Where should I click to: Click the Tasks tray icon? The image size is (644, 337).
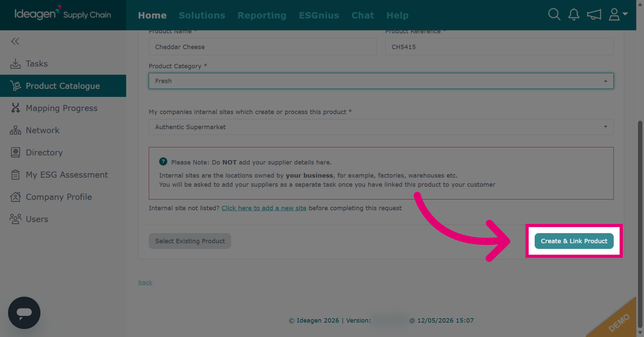click(15, 64)
